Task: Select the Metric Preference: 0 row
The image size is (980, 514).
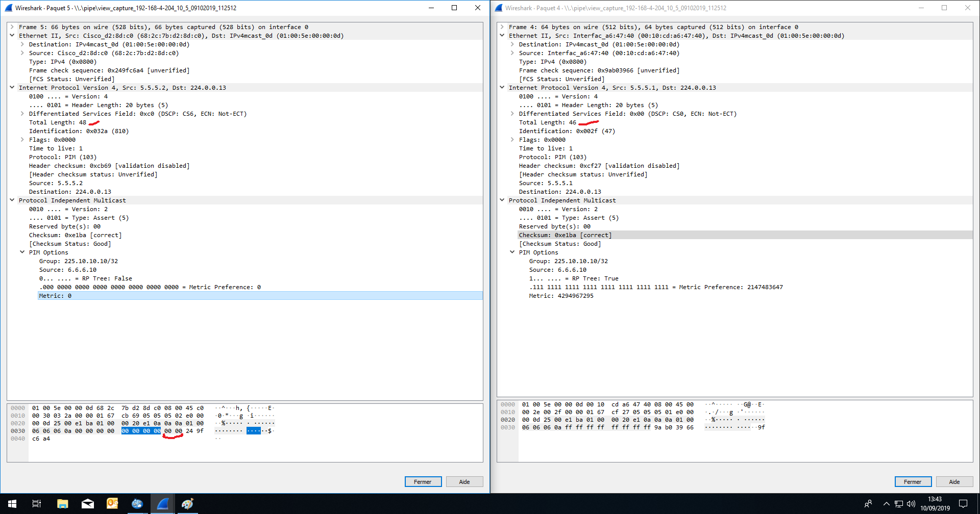Action: (x=150, y=287)
